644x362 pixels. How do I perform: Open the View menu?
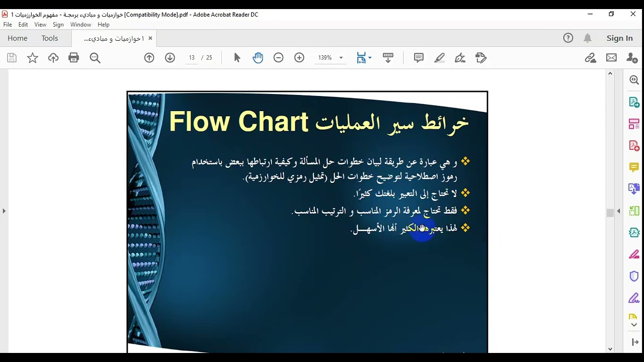pos(40,25)
